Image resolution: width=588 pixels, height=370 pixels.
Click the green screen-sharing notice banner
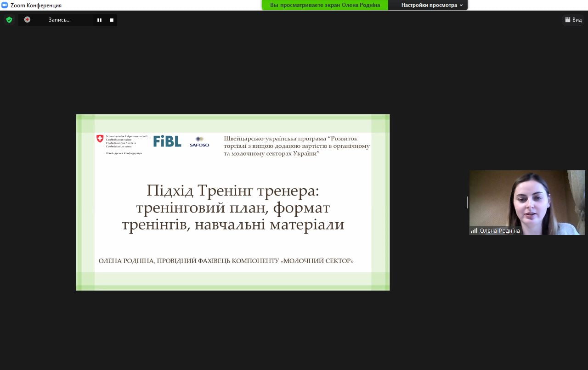point(325,5)
